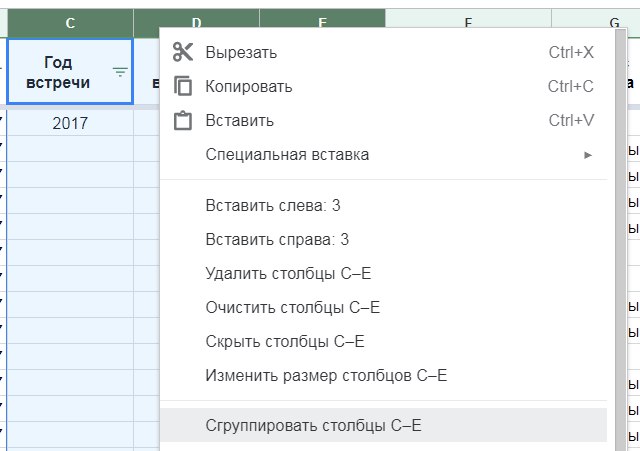Select "Вырезать" from the context menu
The width and height of the screenshot is (640, 451).
(x=241, y=52)
